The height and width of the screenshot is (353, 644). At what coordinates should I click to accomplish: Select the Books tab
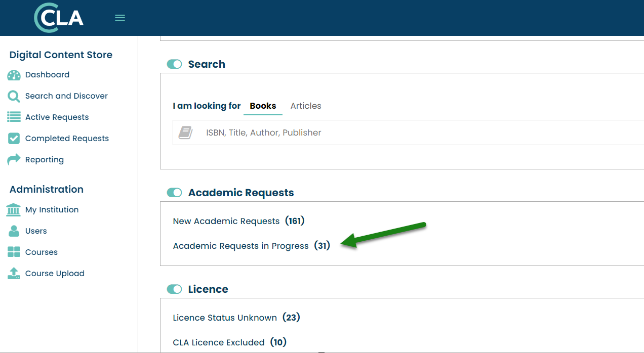click(263, 106)
